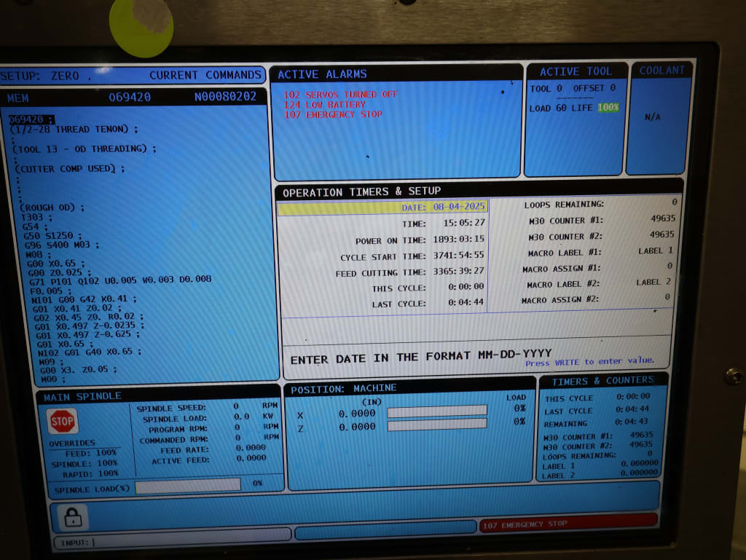Click the POWER ON TIME value
The height and width of the screenshot is (560, 746).
(x=458, y=239)
